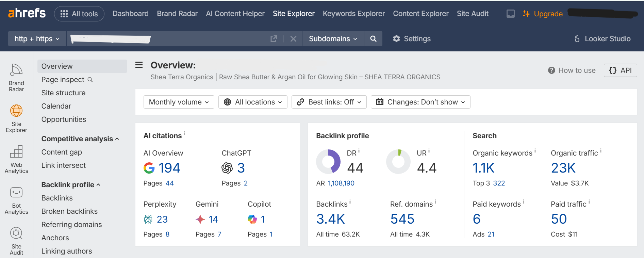Go to Dashboard in top navigation
The width and height of the screenshot is (644, 258).
click(x=131, y=14)
